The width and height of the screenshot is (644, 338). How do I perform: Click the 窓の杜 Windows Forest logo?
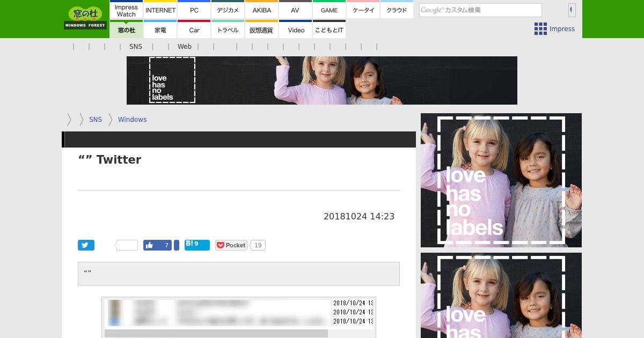(85, 18)
